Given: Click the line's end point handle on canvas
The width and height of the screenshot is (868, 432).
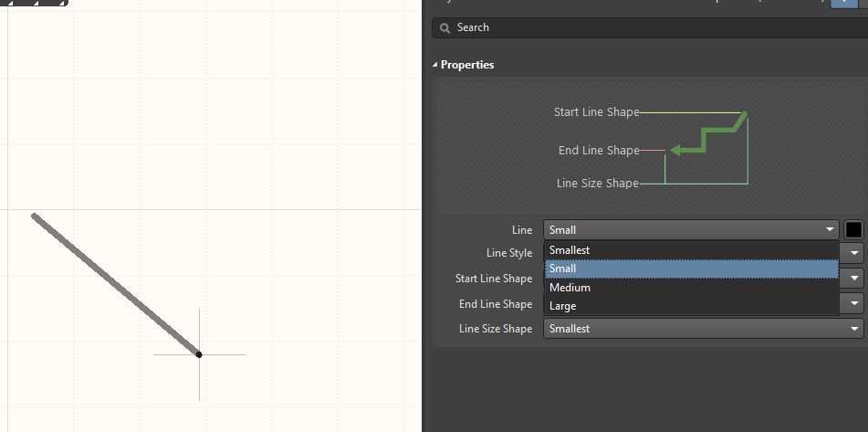Looking at the screenshot, I should pos(199,354).
